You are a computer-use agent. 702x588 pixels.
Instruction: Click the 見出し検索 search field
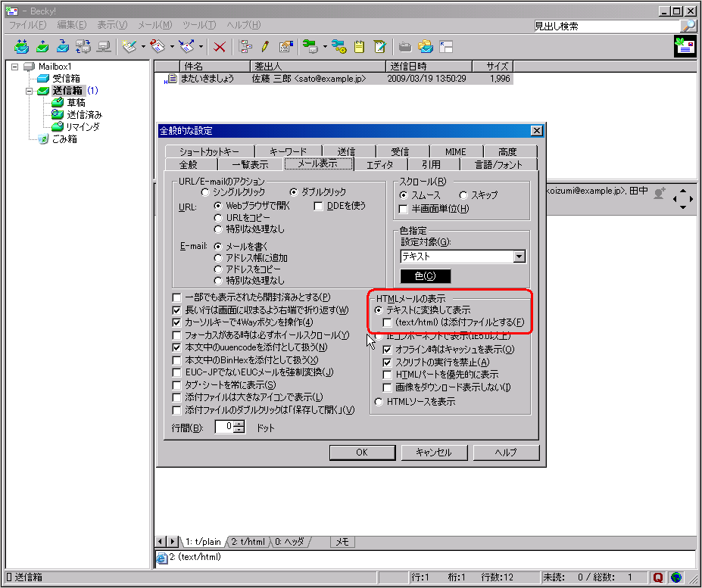[x=607, y=26]
